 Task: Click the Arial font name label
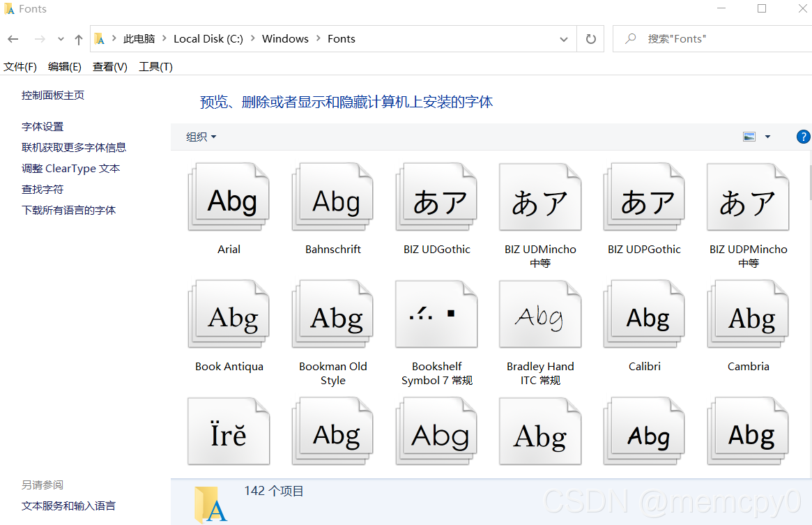pos(229,250)
